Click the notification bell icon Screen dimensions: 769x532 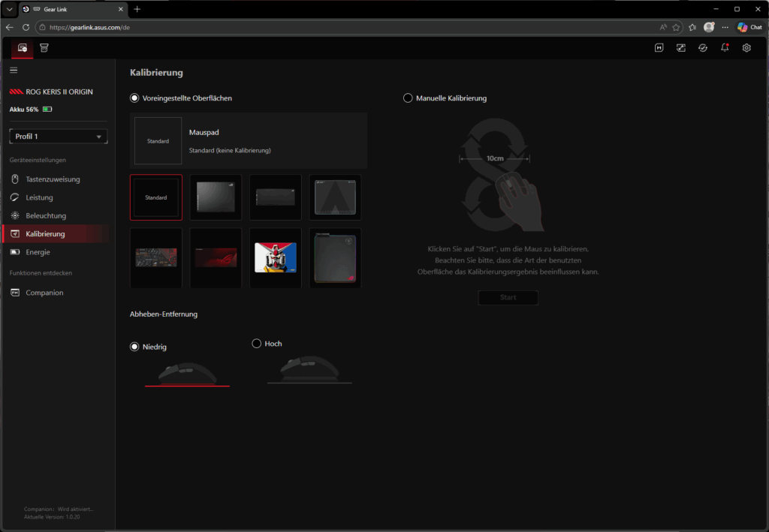725,48
